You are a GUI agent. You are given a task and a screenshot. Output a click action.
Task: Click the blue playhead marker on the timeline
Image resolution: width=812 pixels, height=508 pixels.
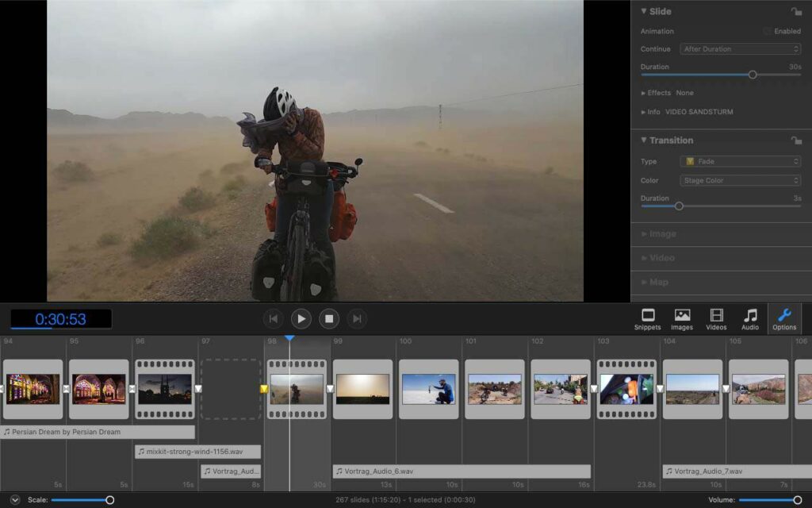pyautogui.click(x=289, y=338)
